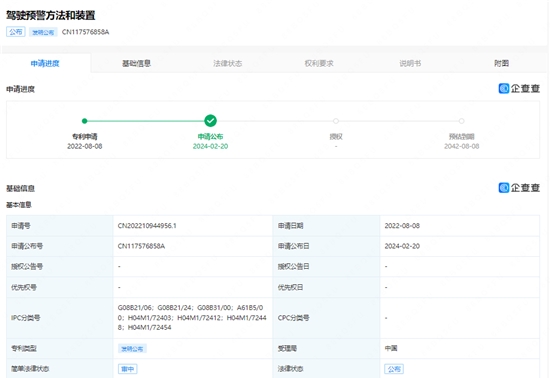Click the 优先权日 label
550x378 pixels.
pos(290,287)
